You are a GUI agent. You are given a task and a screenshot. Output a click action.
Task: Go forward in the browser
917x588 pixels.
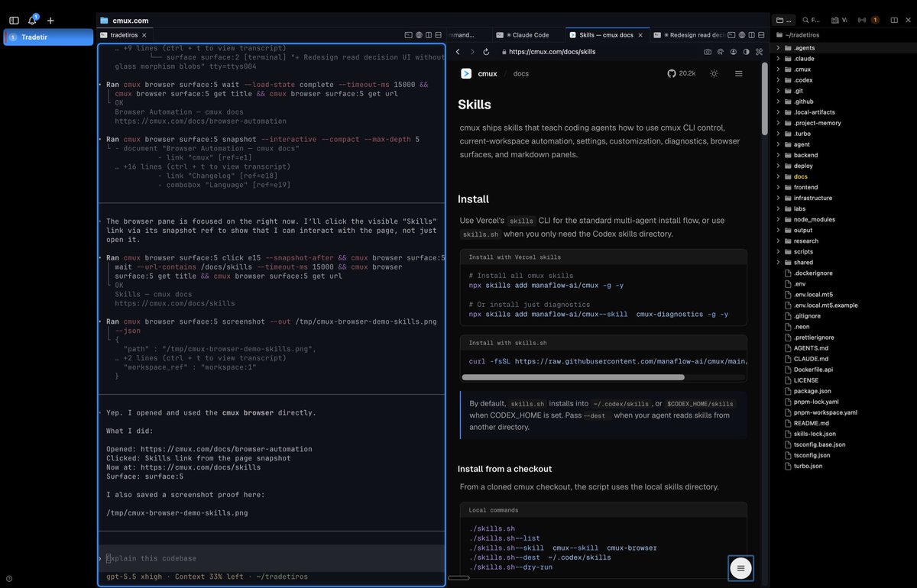[x=472, y=52]
